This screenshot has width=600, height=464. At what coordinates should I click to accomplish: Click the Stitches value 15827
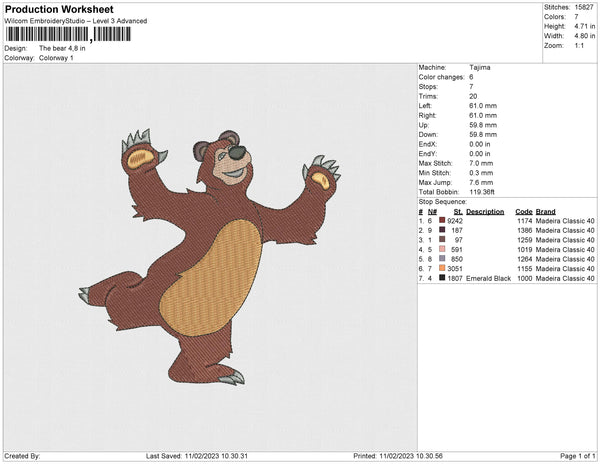tap(584, 7)
